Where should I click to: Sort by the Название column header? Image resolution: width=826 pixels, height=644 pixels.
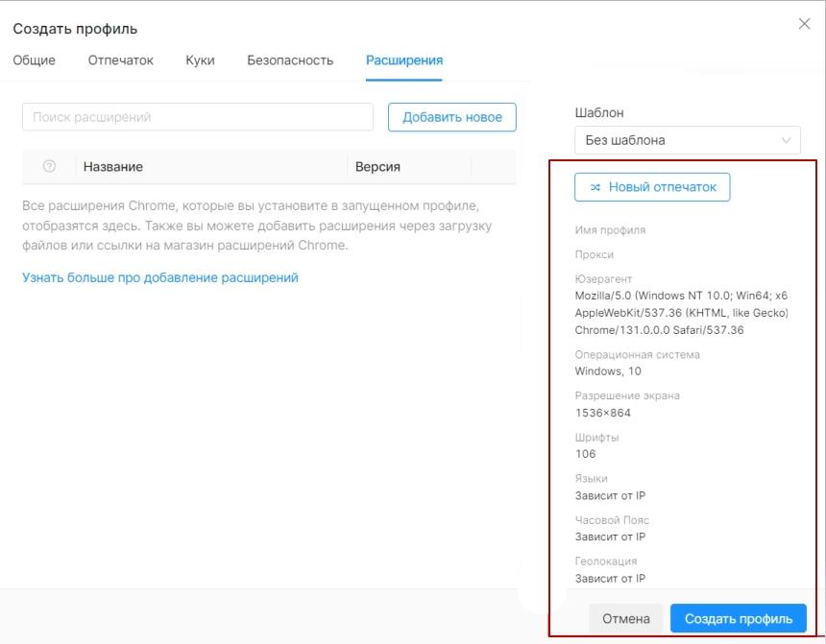(x=112, y=167)
